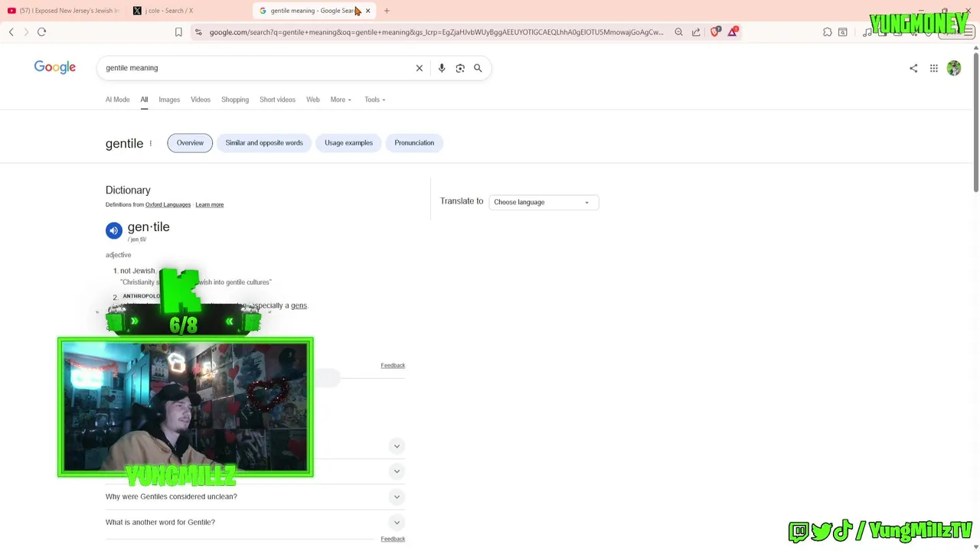
Task: Open more options next to gentile heading
Action: [x=150, y=143]
